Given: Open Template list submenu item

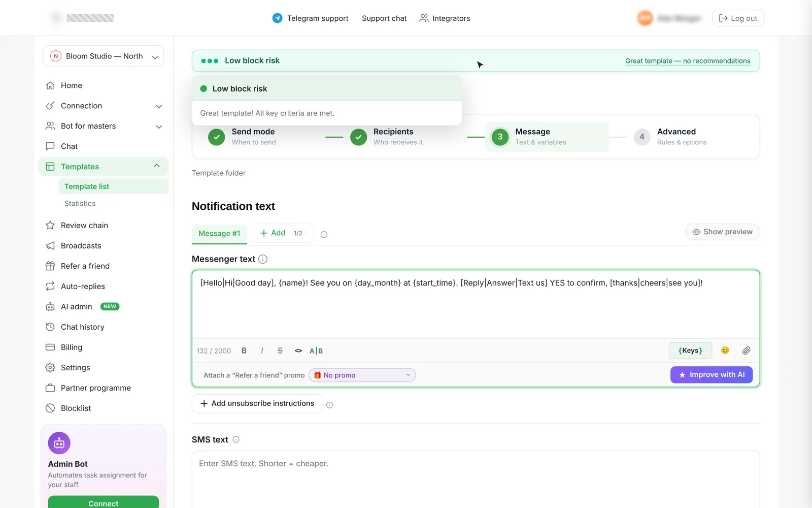Looking at the screenshot, I should tap(113, 186).
